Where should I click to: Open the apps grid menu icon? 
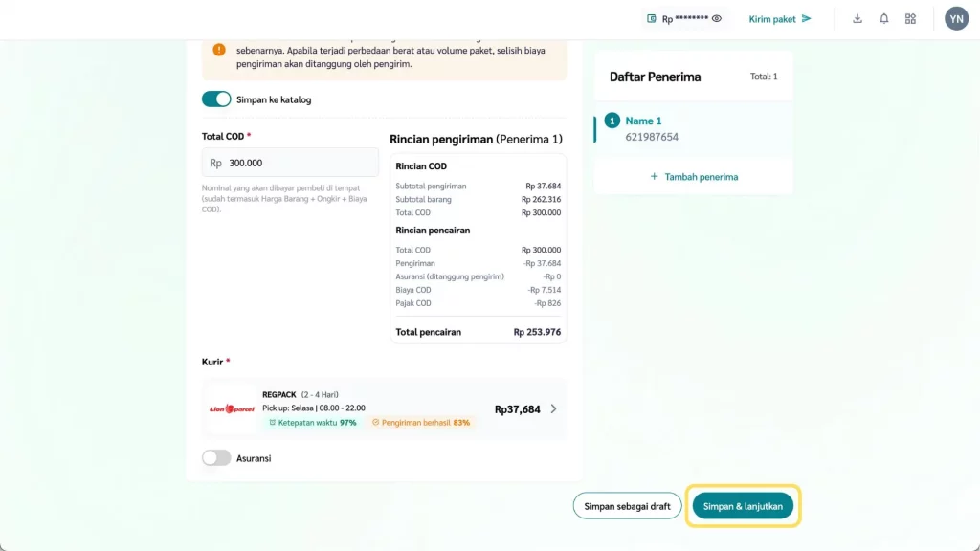(910, 19)
